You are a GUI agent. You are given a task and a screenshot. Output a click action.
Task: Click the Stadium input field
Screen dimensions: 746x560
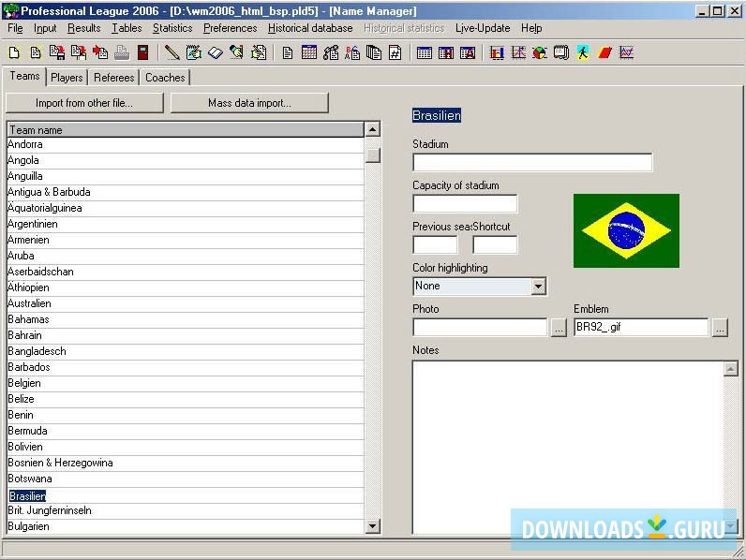[x=532, y=163]
